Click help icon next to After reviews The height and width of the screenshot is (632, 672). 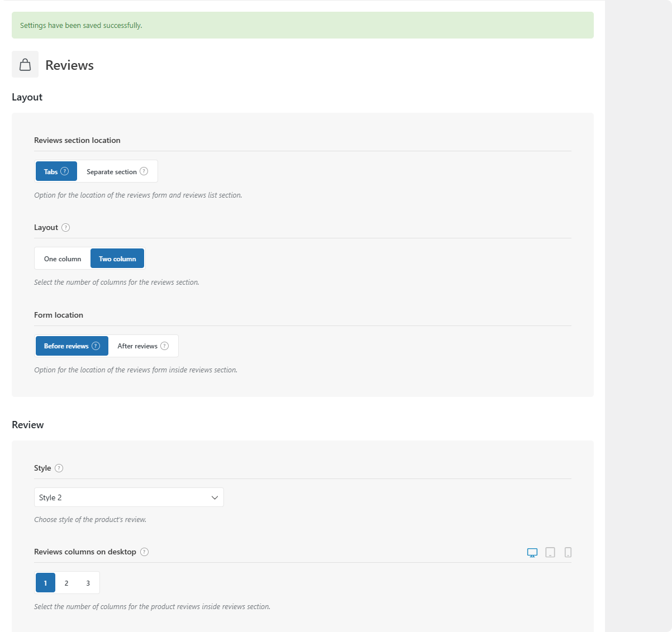pos(165,346)
